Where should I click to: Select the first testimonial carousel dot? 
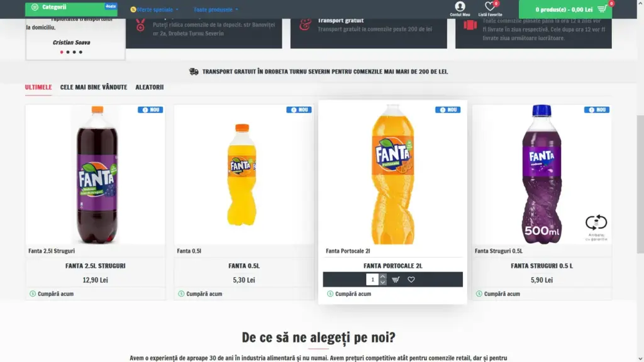coord(62,52)
